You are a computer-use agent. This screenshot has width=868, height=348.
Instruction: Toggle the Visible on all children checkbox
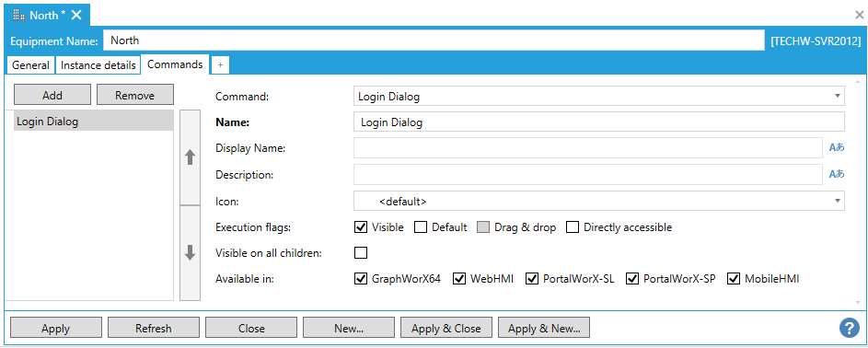(x=361, y=253)
